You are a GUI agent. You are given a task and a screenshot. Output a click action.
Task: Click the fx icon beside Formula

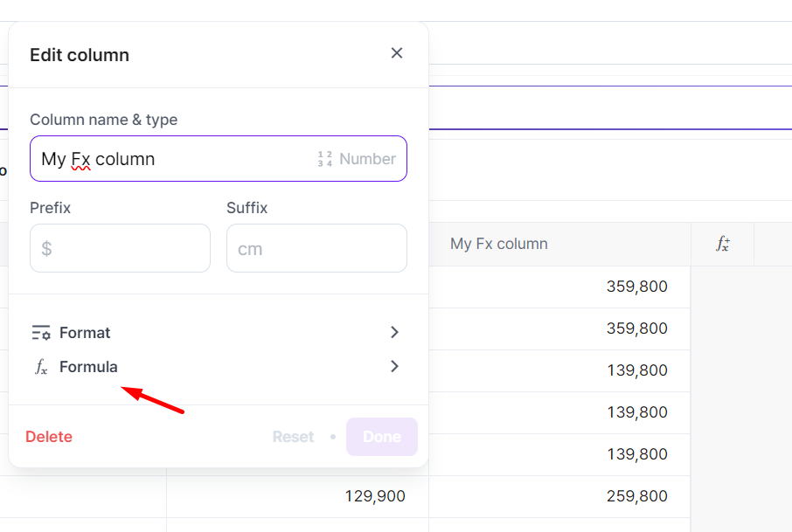(41, 367)
